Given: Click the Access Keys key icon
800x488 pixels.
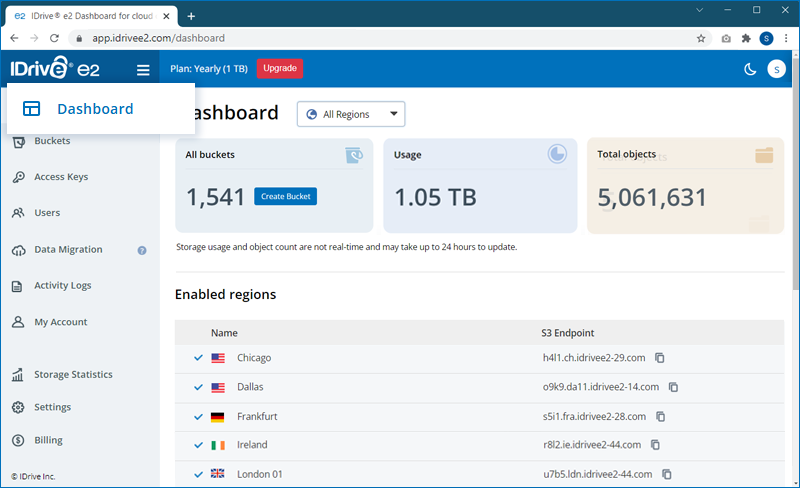Looking at the screenshot, I should click(18, 177).
